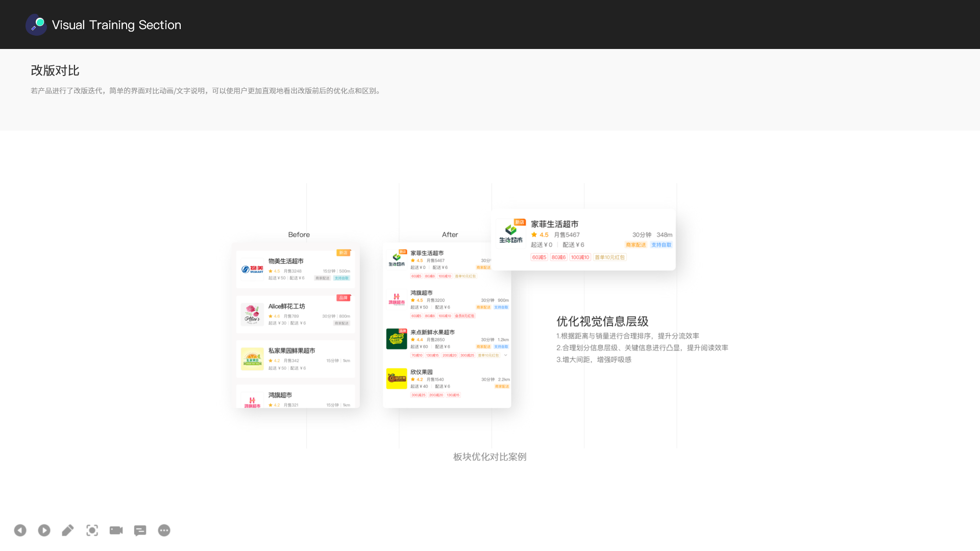Viewport: 980px width, 551px height.
Task: Click the 私家果园鲜果超市 store card
Action: 296,359
